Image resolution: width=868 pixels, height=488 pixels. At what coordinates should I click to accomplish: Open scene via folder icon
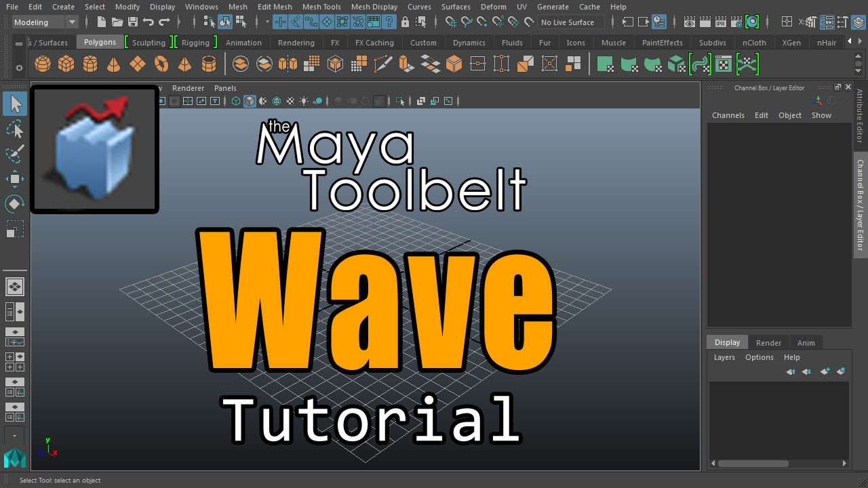(117, 22)
